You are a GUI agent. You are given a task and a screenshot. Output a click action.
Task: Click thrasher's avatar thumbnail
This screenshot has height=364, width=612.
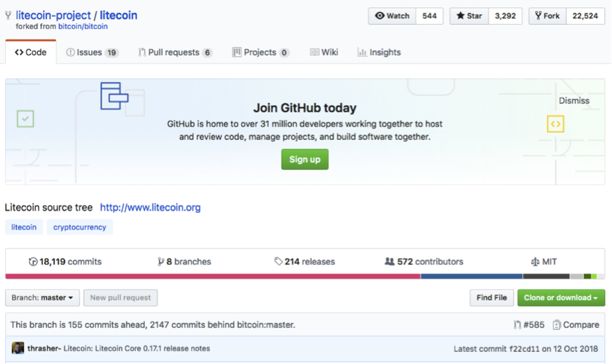tap(18, 348)
